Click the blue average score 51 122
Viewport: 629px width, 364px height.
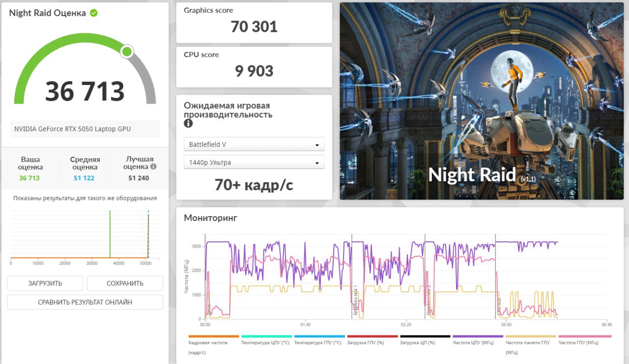click(85, 178)
